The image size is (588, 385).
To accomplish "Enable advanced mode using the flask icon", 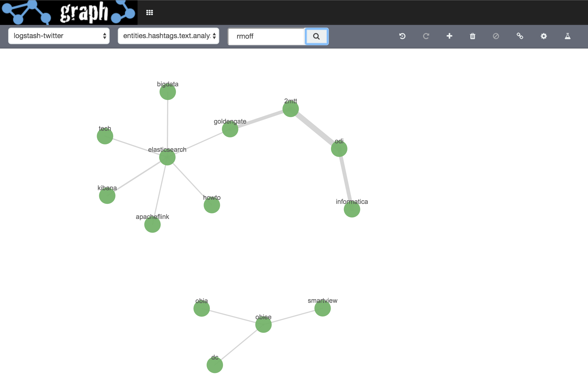I will (567, 36).
